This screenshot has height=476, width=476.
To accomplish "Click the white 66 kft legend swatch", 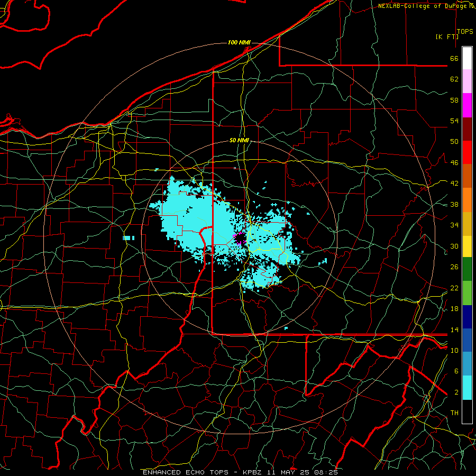I will click(467, 58).
